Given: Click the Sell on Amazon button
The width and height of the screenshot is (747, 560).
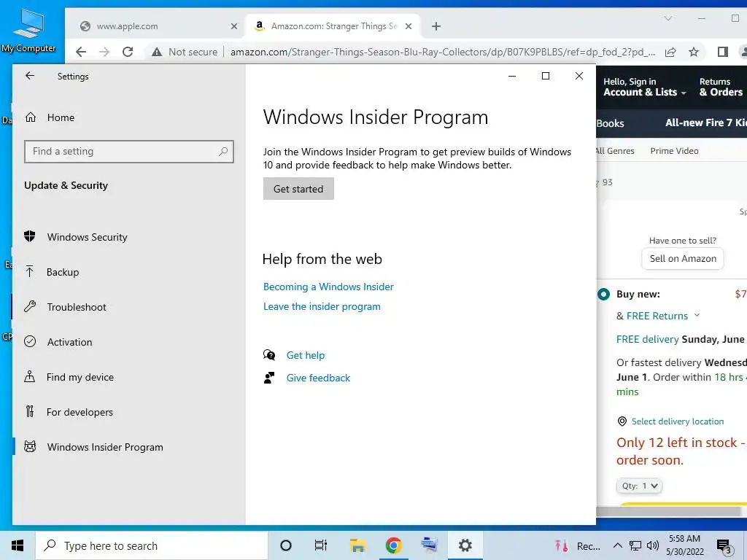Looking at the screenshot, I should (683, 259).
